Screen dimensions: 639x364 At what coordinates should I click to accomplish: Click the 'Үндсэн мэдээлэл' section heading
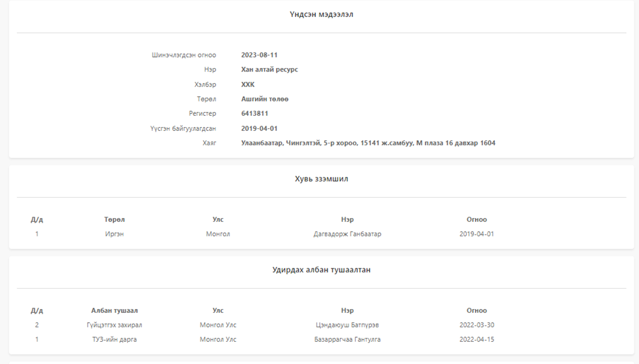tap(321, 14)
